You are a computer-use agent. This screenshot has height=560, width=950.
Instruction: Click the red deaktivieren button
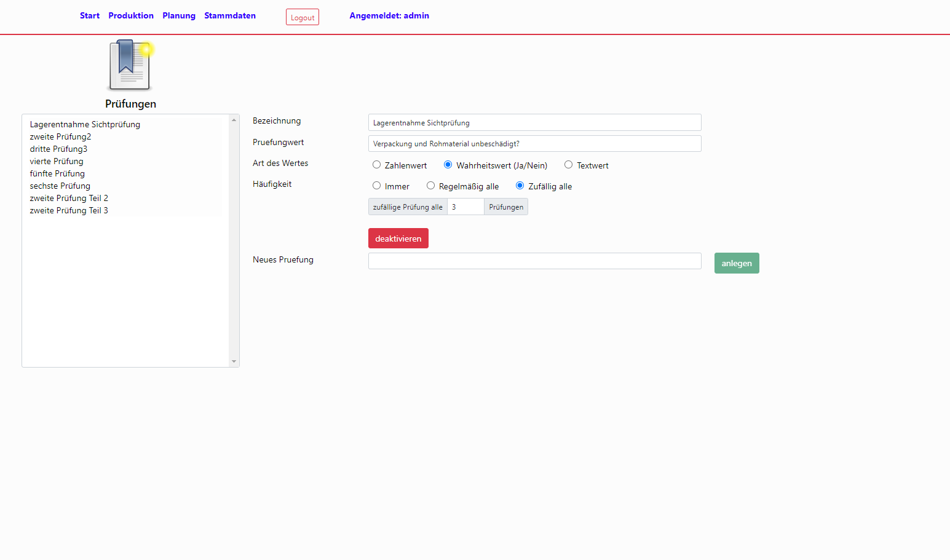click(x=398, y=239)
